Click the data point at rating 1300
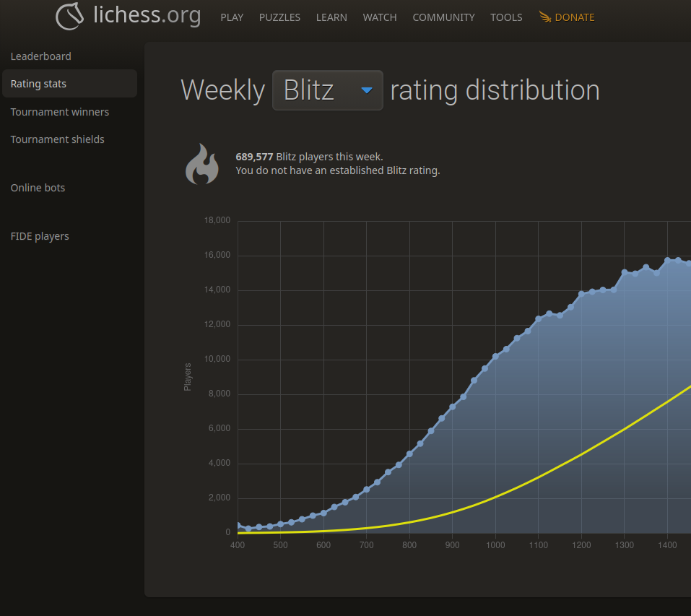The width and height of the screenshot is (691, 616). [x=625, y=273]
